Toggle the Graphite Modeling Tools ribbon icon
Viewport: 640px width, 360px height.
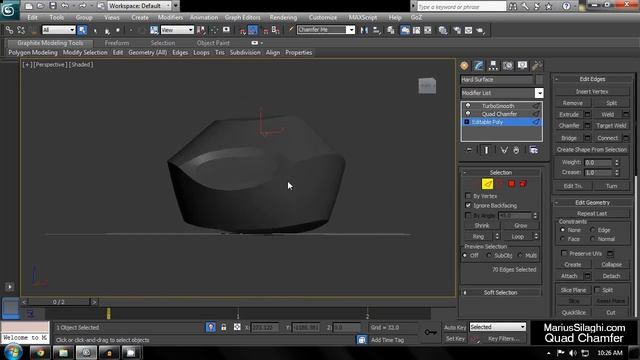(x=405, y=30)
